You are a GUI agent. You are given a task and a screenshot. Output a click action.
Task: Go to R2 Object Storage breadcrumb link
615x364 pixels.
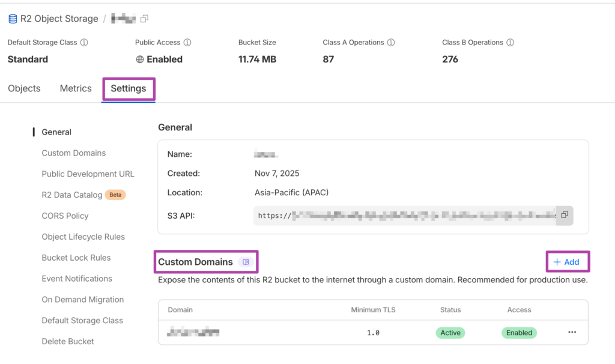[x=59, y=19]
